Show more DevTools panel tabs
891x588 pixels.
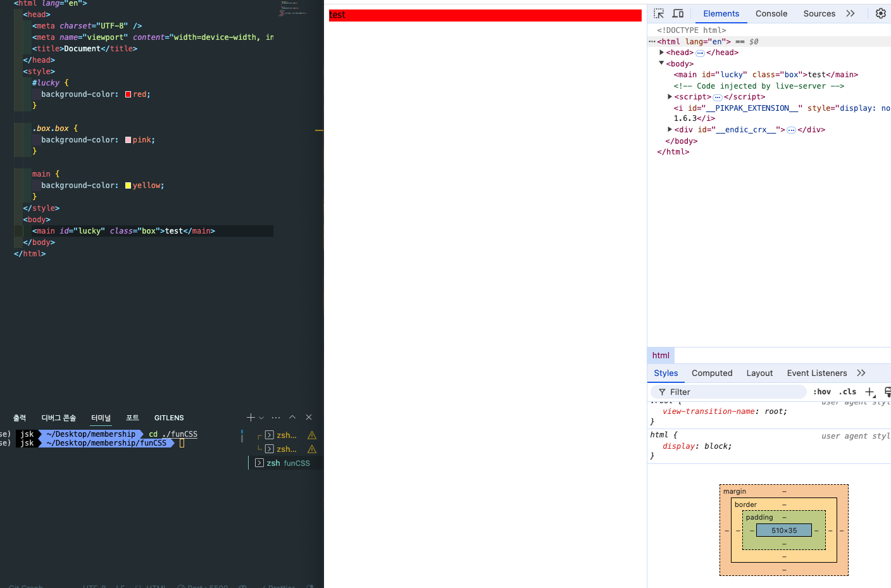[850, 13]
